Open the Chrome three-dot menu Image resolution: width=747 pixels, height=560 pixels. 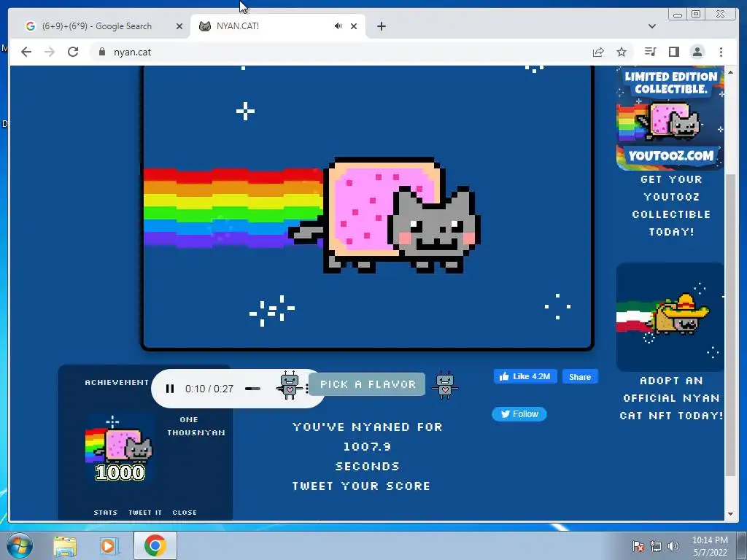click(721, 52)
